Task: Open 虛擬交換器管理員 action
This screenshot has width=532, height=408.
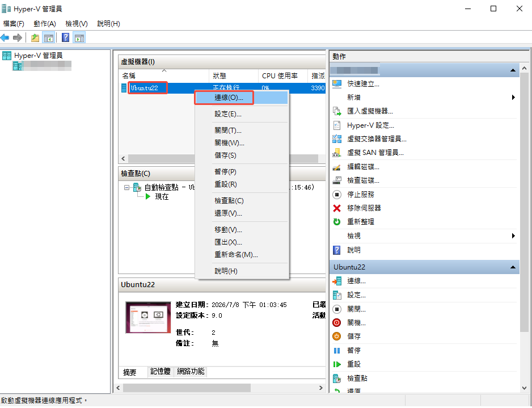Action: click(376, 139)
